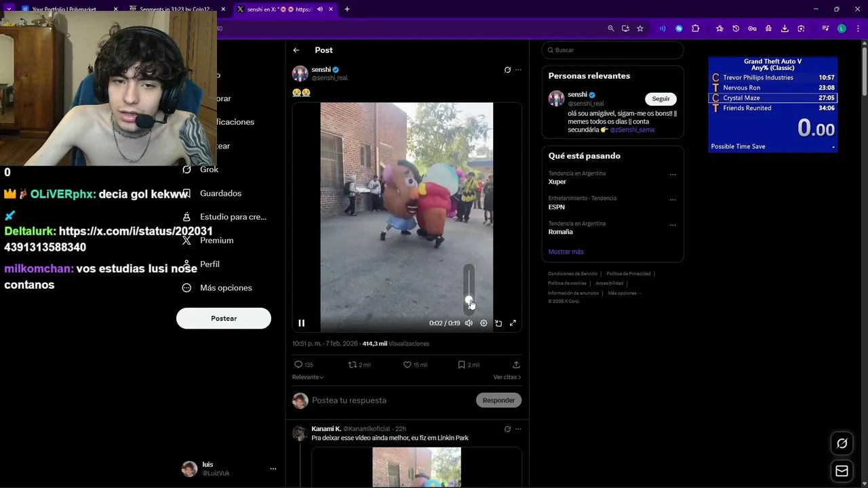The width and height of the screenshot is (868, 488).
Task: Open the Shazam extension icon
Action: click(x=679, y=28)
